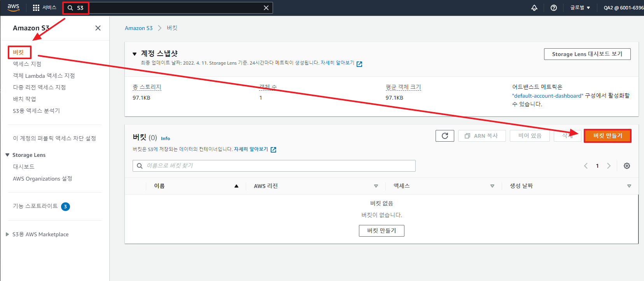Click 서비스 label in top bar
The image size is (644, 281).
[x=49, y=8]
